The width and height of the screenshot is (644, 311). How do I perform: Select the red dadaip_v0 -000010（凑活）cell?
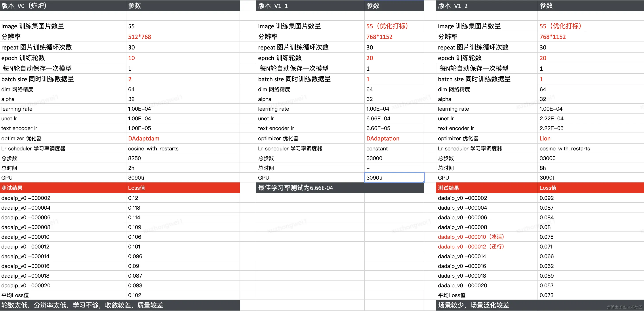pyautogui.click(x=471, y=237)
